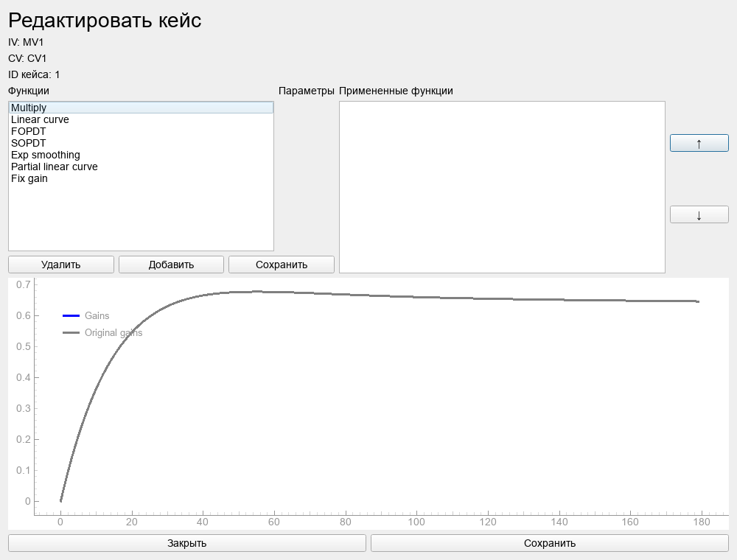Click the gray Original gains legend swatch
Screen dimensions: 737x560
pos(71,332)
